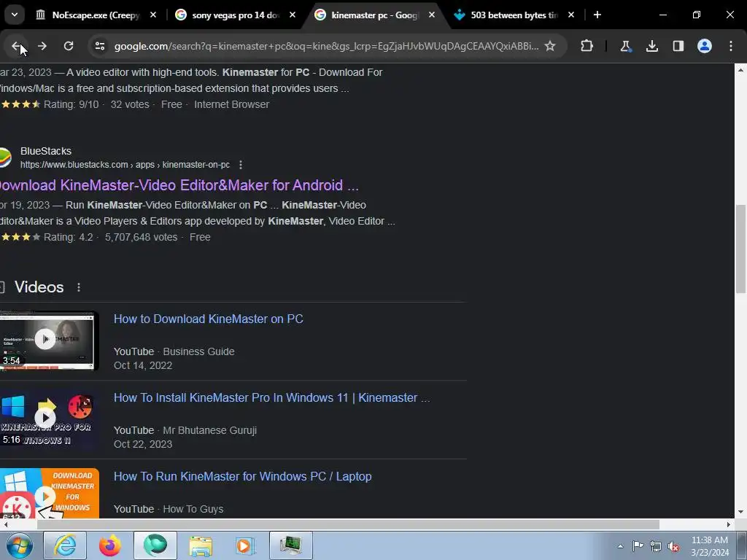Click the scroll down arrow of vertical scrollbar
This screenshot has width=747, height=560.
(x=740, y=513)
